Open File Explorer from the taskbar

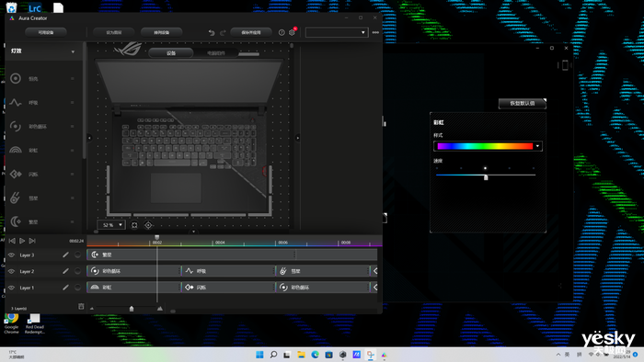click(x=301, y=355)
